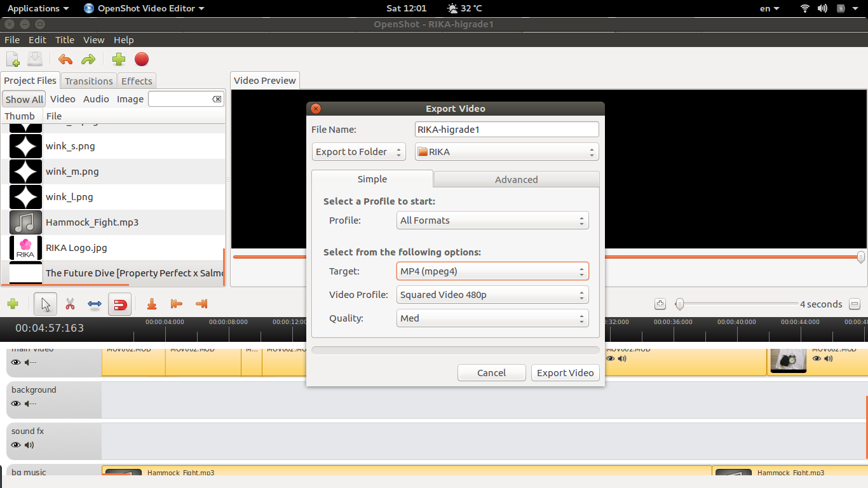Open the Wi-Fi indicator in top panel
The height and width of the screenshot is (488, 868).
(x=805, y=8)
